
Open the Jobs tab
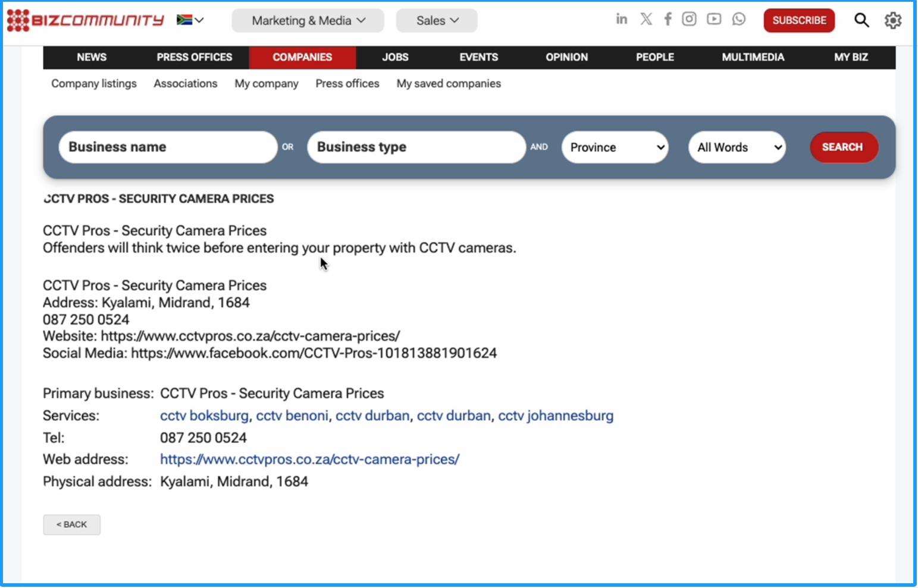[x=395, y=57]
